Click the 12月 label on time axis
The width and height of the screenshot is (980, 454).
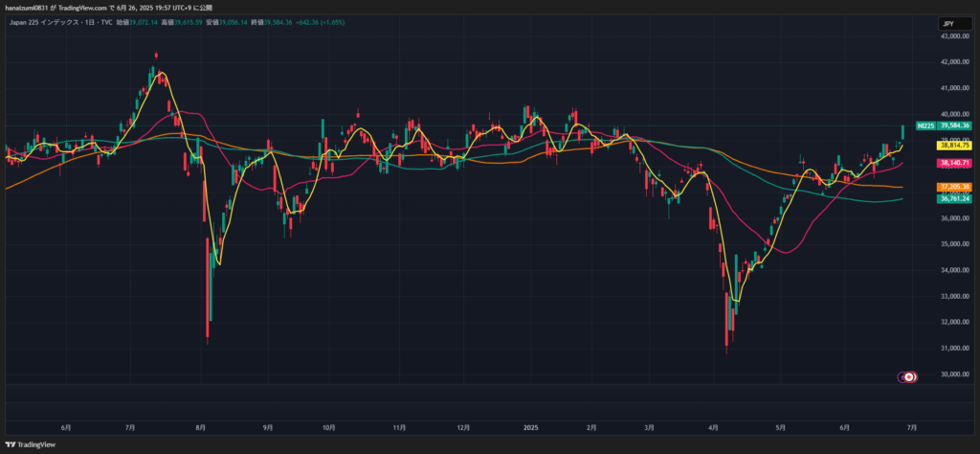pos(463,428)
